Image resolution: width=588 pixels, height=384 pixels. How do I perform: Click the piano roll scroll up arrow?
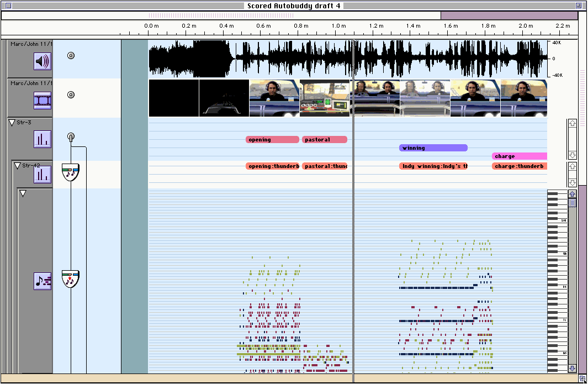[572, 194]
